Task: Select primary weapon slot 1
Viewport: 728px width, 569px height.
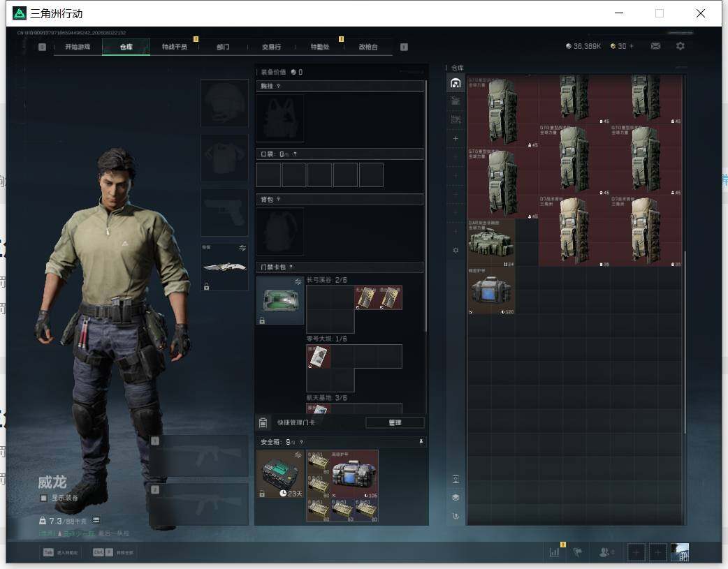Action: (x=198, y=455)
